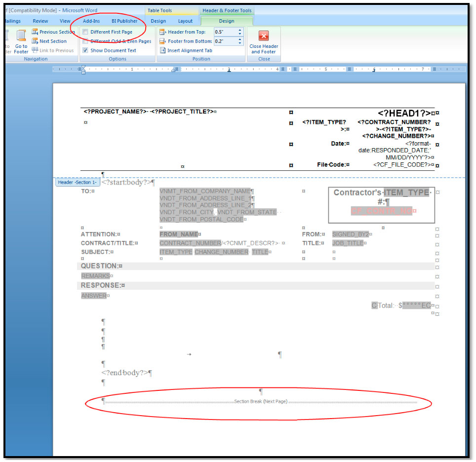The width and height of the screenshot is (476, 462).
Task: Decrease Header from Top with down arrow
Action: click(x=240, y=34)
